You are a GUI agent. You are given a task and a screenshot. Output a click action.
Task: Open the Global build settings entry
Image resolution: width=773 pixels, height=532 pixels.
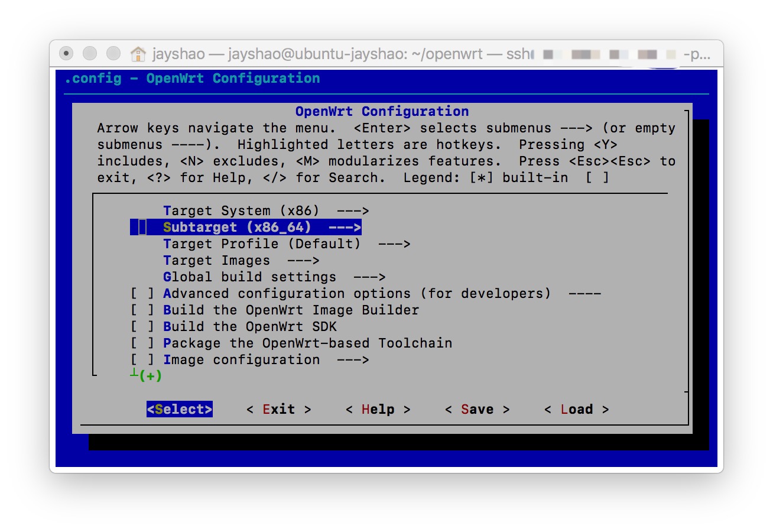[249, 277]
